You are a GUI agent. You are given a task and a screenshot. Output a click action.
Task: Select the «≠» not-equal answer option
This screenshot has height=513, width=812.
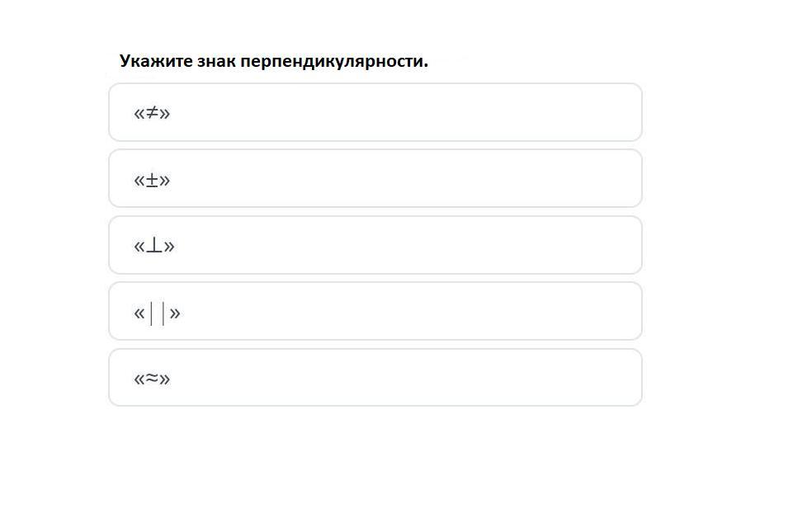(x=375, y=112)
